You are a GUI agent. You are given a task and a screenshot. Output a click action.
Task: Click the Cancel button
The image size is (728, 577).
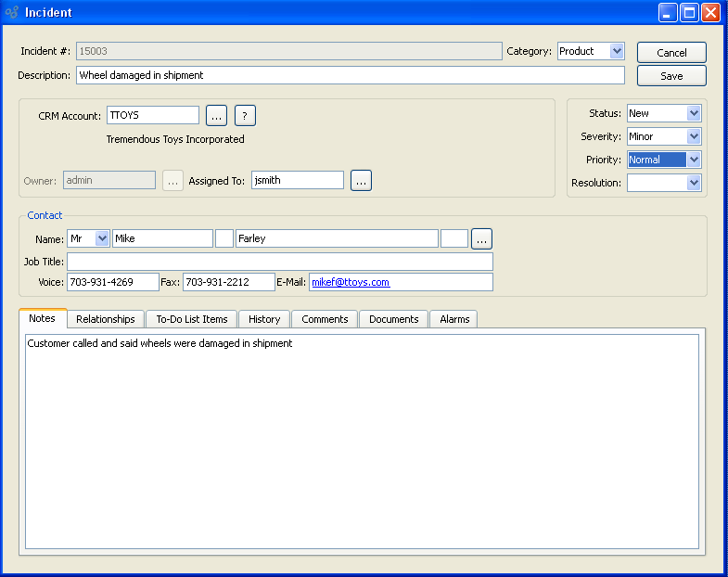(671, 53)
